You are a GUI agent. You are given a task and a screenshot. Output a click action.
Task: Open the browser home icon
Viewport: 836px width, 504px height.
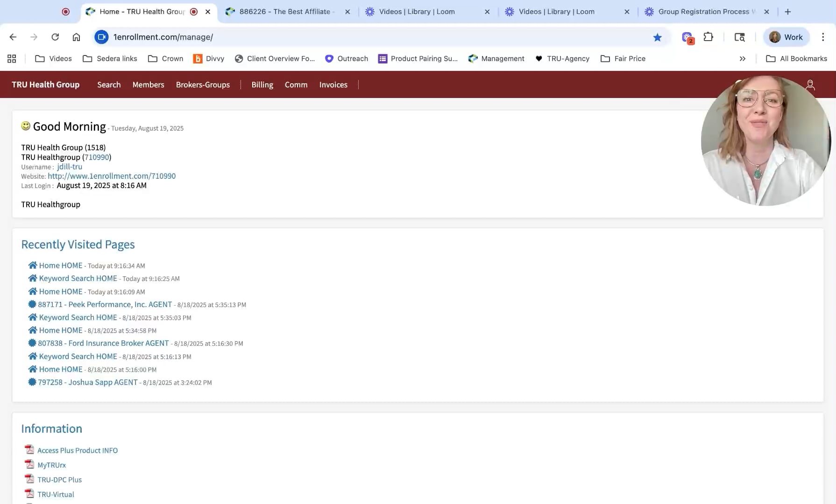click(x=76, y=37)
